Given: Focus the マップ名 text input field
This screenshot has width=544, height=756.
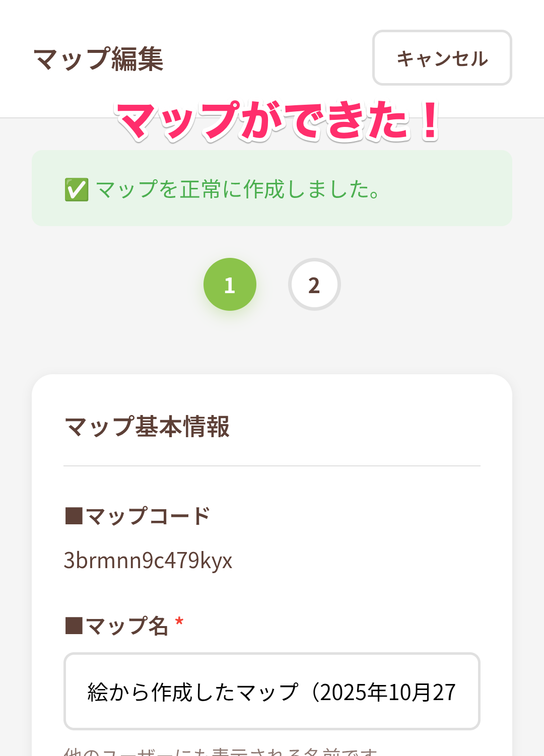Looking at the screenshot, I should [x=272, y=691].
